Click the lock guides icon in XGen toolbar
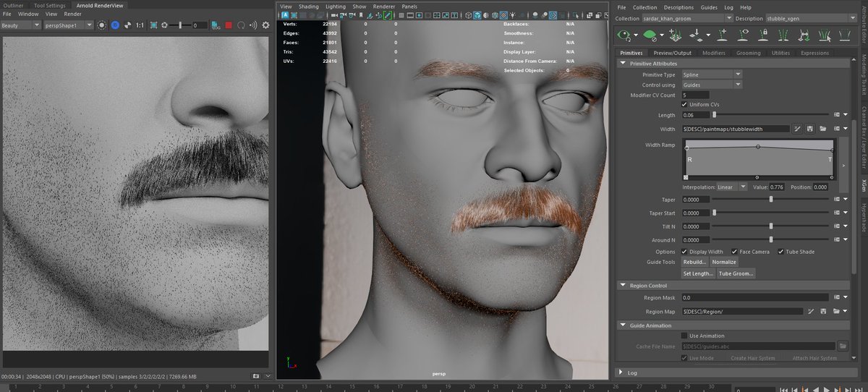This screenshot has width=868, height=392. [x=762, y=35]
